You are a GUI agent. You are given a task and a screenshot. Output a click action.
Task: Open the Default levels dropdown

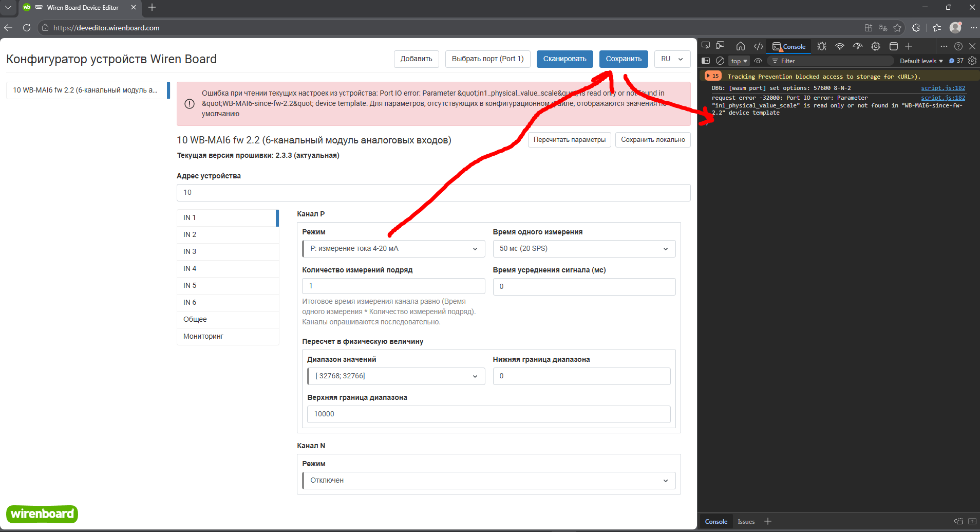[x=921, y=61]
